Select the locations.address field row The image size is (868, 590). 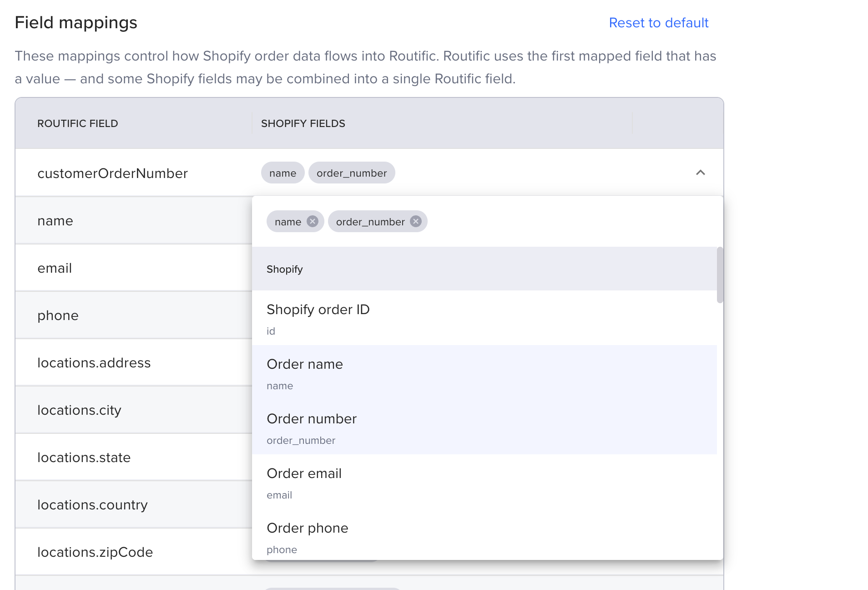click(134, 362)
